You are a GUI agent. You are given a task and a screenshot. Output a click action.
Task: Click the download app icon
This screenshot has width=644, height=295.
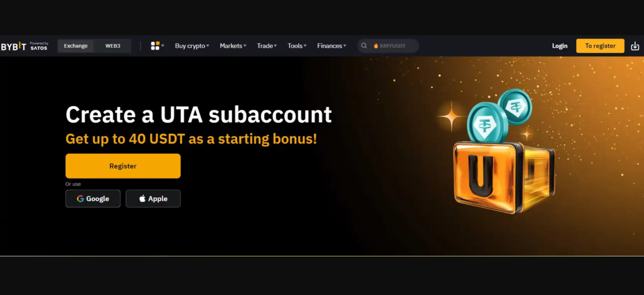click(x=635, y=46)
